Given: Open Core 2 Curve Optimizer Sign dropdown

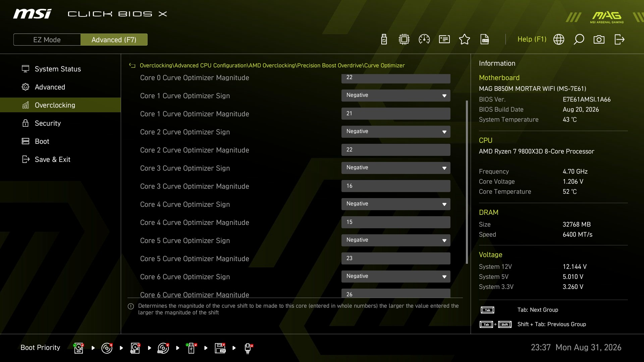Looking at the screenshot, I should point(396,132).
